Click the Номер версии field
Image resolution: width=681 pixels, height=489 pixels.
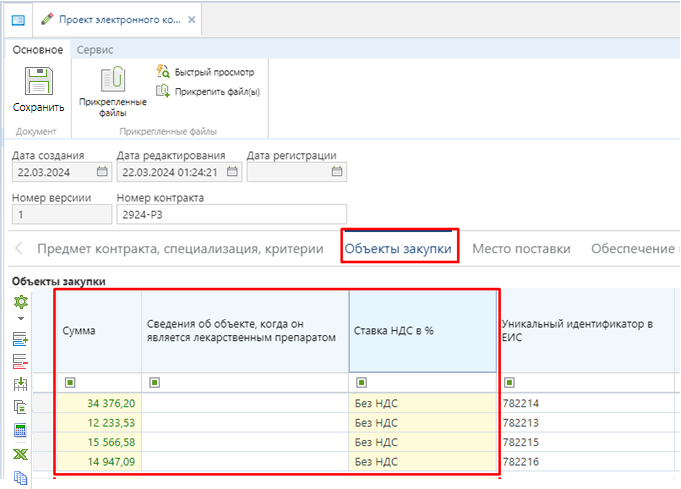[x=62, y=214]
